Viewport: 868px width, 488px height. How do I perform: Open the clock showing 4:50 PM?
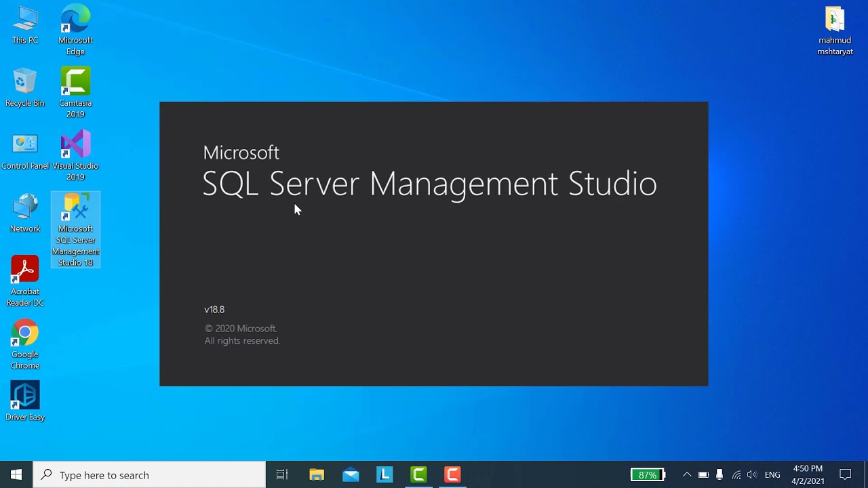coord(808,474)
